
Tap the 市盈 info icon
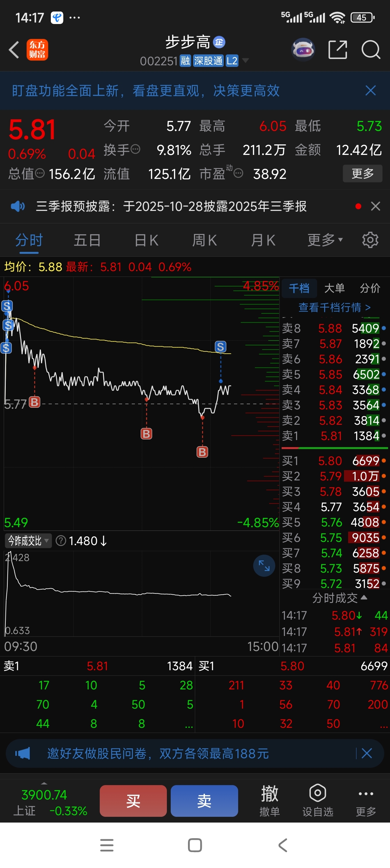238,173
